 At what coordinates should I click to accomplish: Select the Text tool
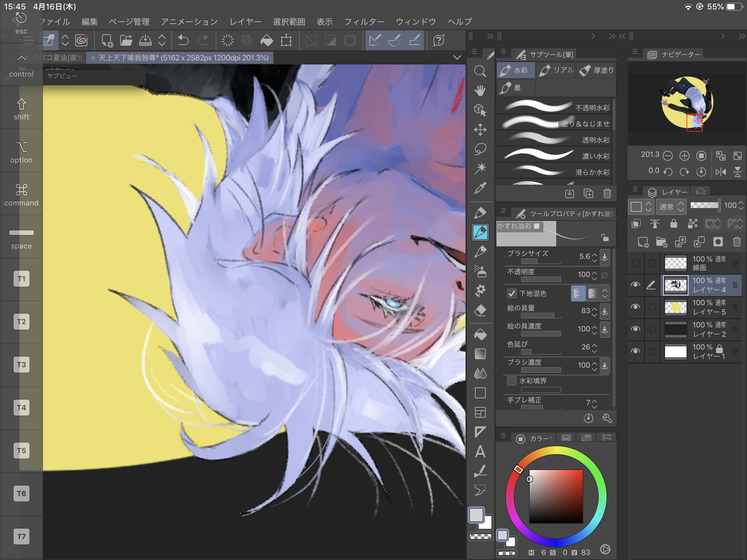coord(480,452)
